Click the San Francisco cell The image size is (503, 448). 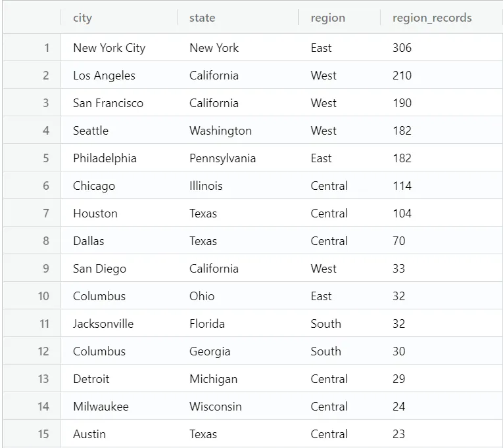[108, 103]
